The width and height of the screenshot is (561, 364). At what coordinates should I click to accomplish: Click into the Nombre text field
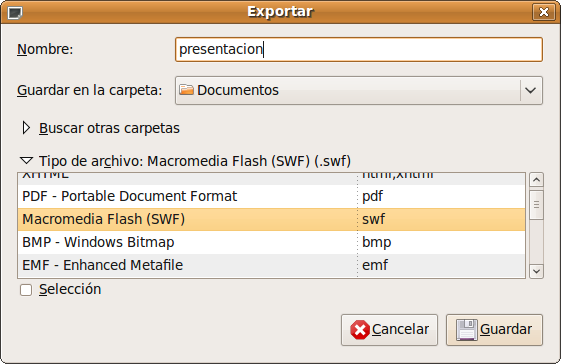click(359, 49)
